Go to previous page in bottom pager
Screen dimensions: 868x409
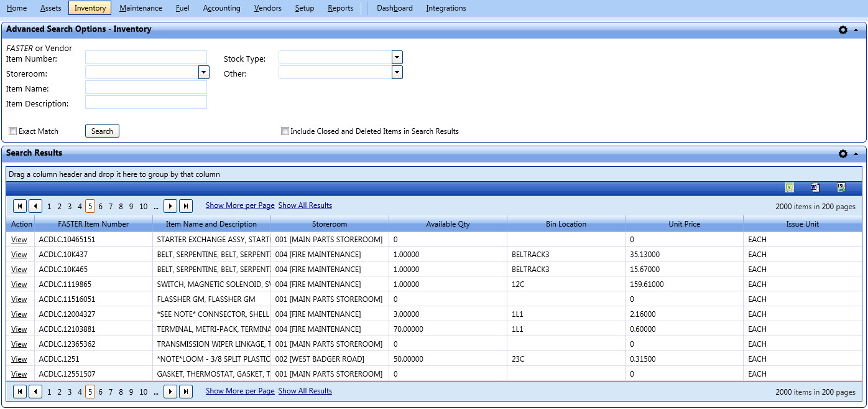tap(35, 392)
